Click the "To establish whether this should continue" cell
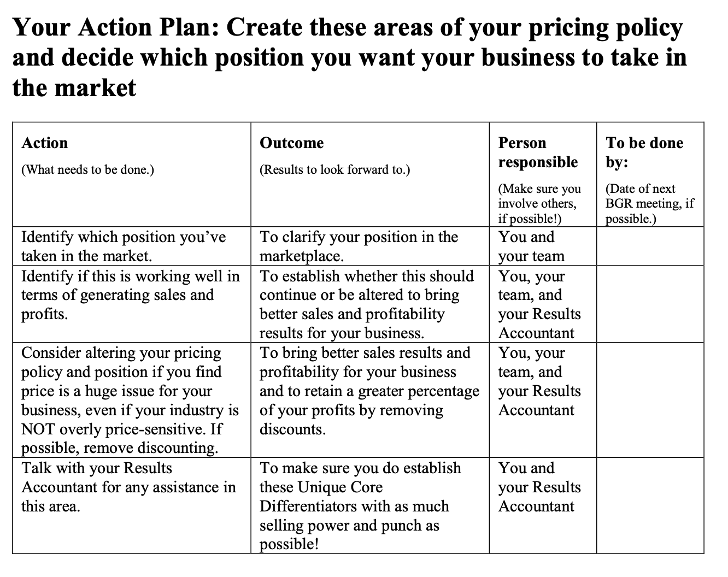The image size is (728, 577). tap(366, 304)
